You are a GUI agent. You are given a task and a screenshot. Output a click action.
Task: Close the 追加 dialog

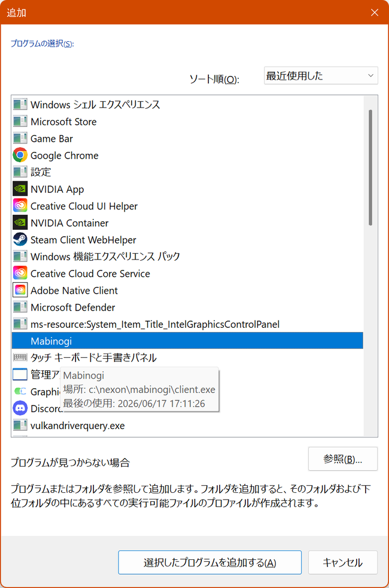coord(375,13)
